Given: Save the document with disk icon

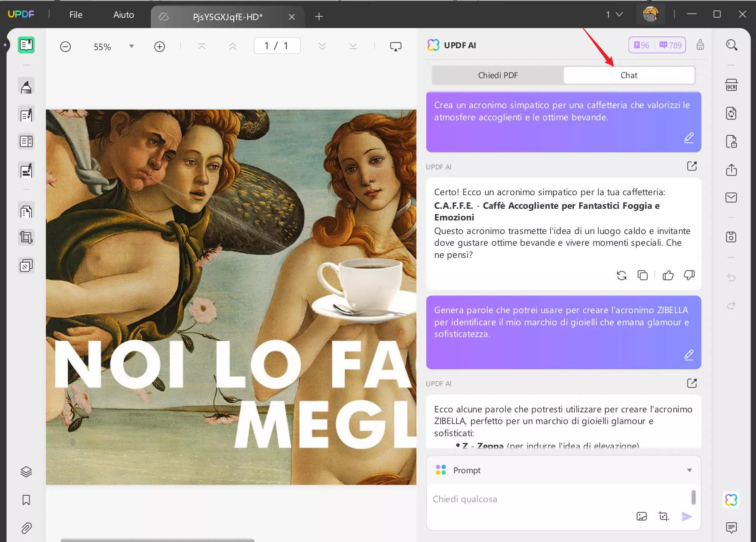Looking at the screenshot, I should (732, 237).
